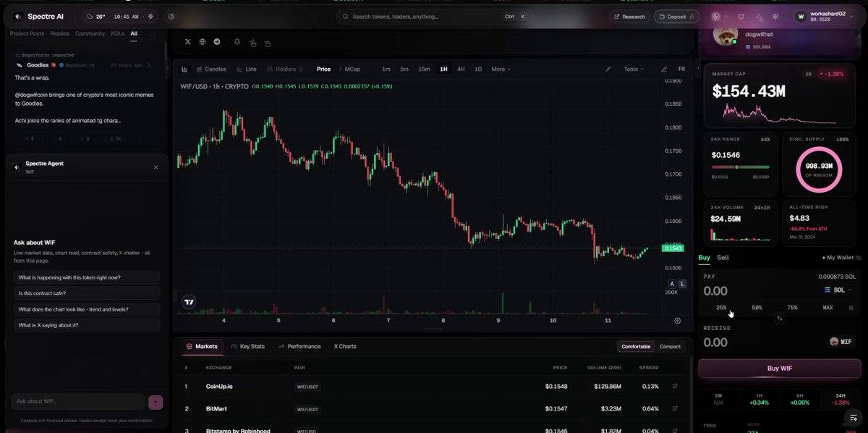Select Compact table density
Viewport: 868px width, 433px height.
pyautogui.click(x=670, y=347)
